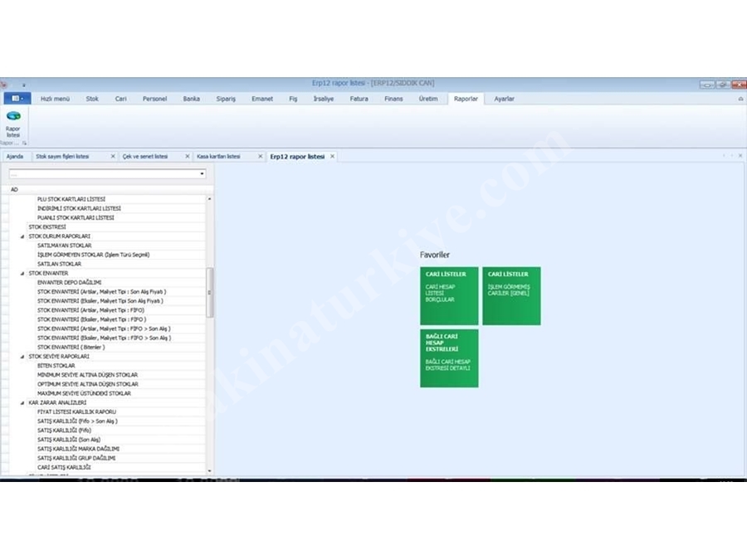Click the report tree scrollbar thumb
This screenshot has height=560, width=747.
209,292
